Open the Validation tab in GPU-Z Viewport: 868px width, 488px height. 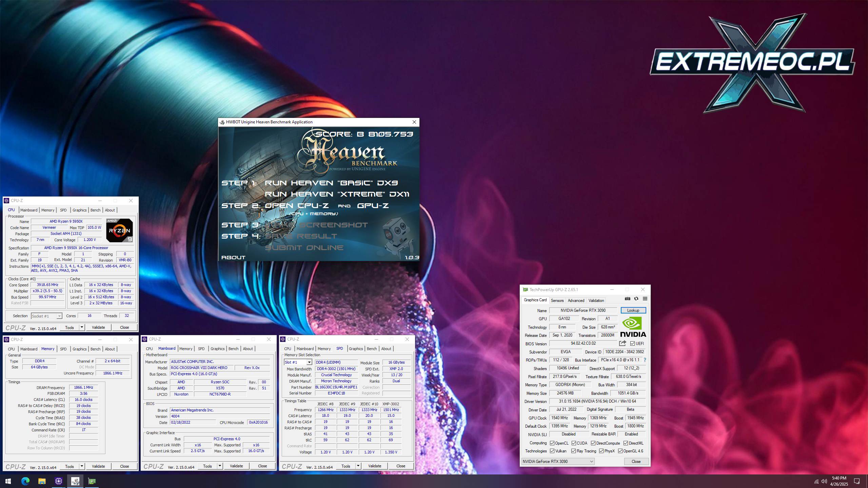(x=596, y=301)
